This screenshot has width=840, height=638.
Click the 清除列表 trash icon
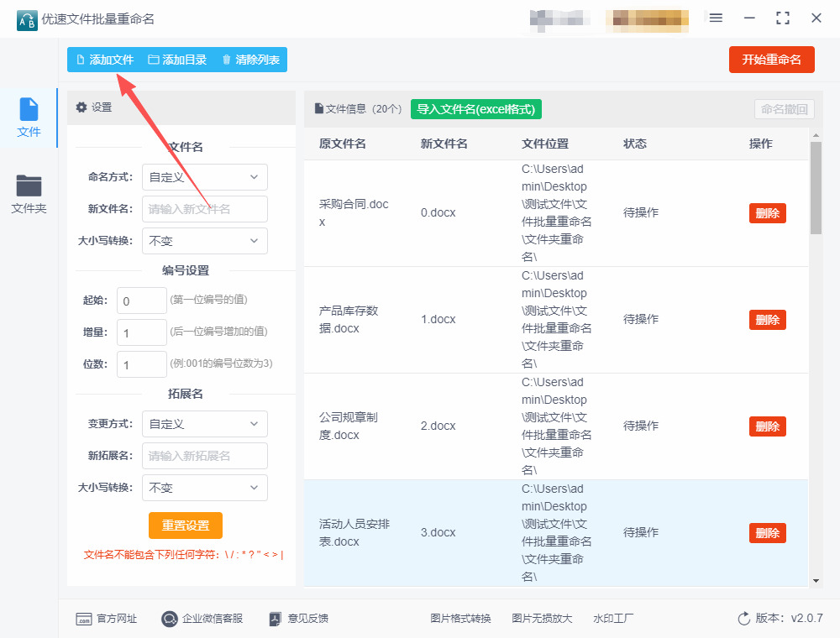pos(226,60)
